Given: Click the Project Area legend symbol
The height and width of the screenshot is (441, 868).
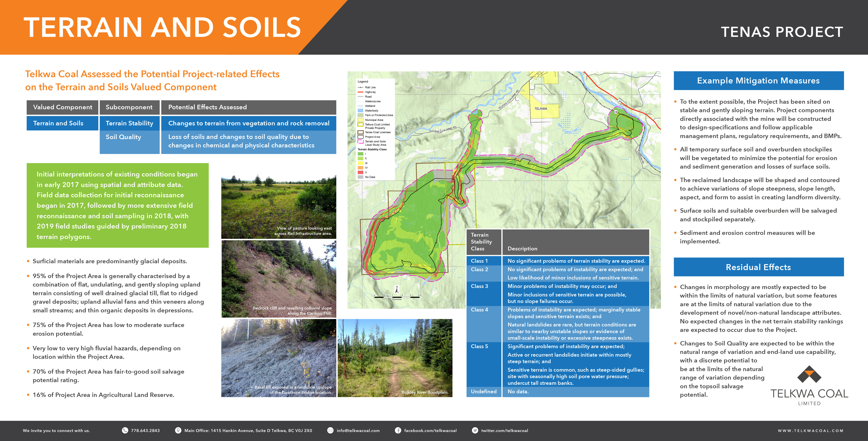Looking at the screenshot, I should click(x=360, y=137).
